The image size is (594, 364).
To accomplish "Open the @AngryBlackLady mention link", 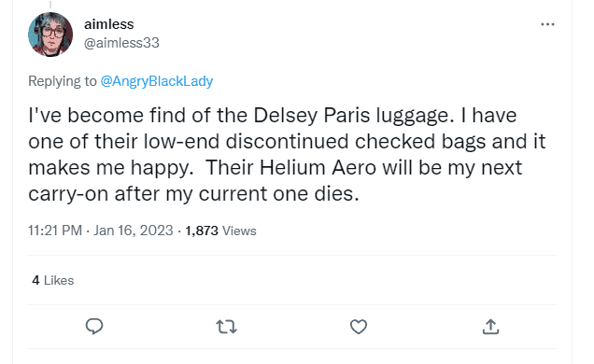I will pyautogui.click(x=157, y=81).
